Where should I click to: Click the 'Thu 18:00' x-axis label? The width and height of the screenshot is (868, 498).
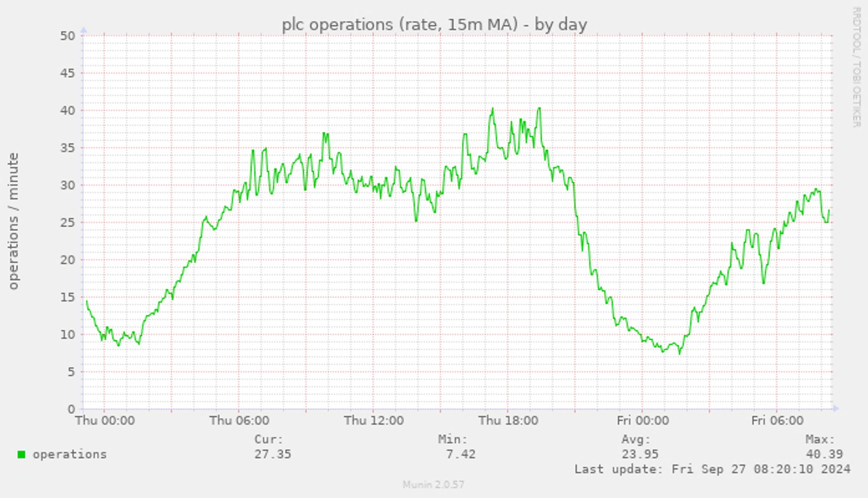[x=508, y=420]
